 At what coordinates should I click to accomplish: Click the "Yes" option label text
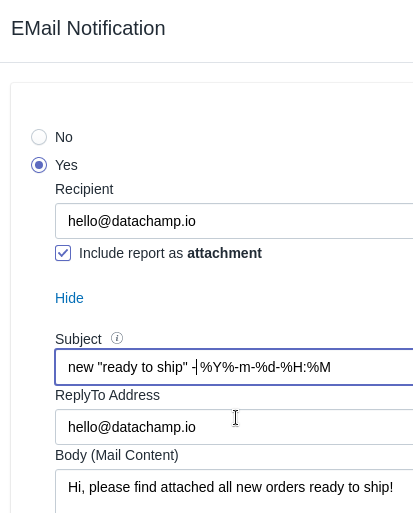(66, 165)
